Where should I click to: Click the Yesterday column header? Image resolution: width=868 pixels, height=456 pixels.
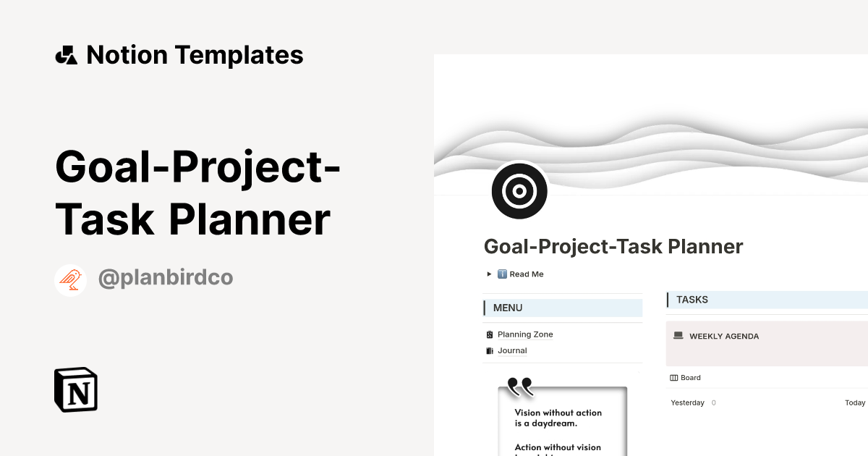[687, 402]
